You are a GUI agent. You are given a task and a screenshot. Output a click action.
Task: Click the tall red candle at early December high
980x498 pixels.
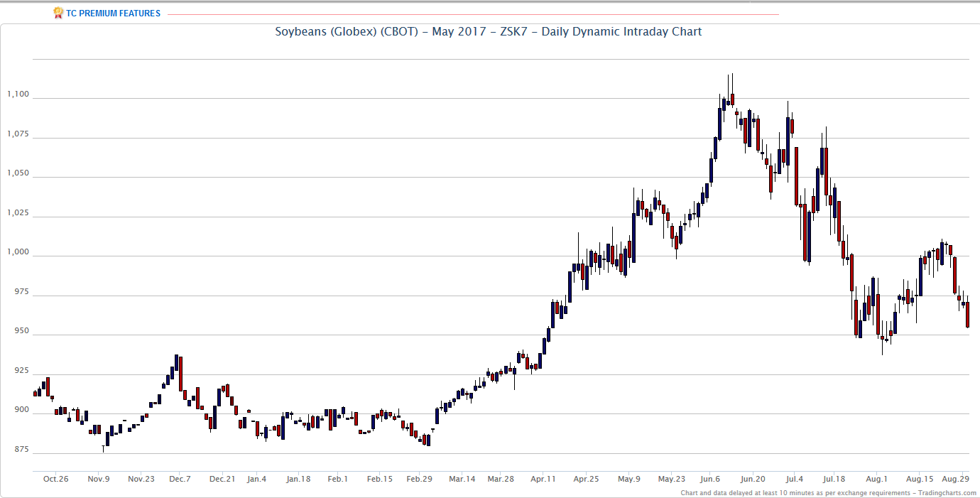pos(181,373)
